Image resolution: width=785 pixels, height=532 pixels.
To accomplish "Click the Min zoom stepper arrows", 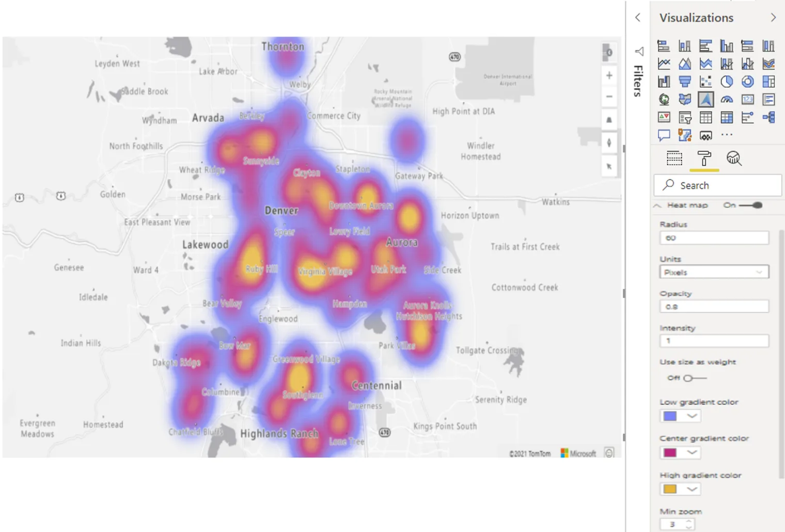I will pos(688,524).
